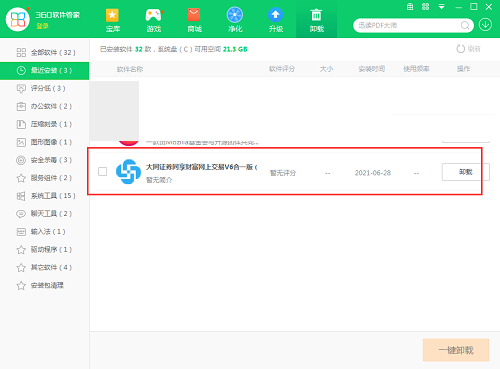The width and height of the screenshot is (500, 369).
Task: Select 系统工具 (15) category
Action: pos(45,196)
